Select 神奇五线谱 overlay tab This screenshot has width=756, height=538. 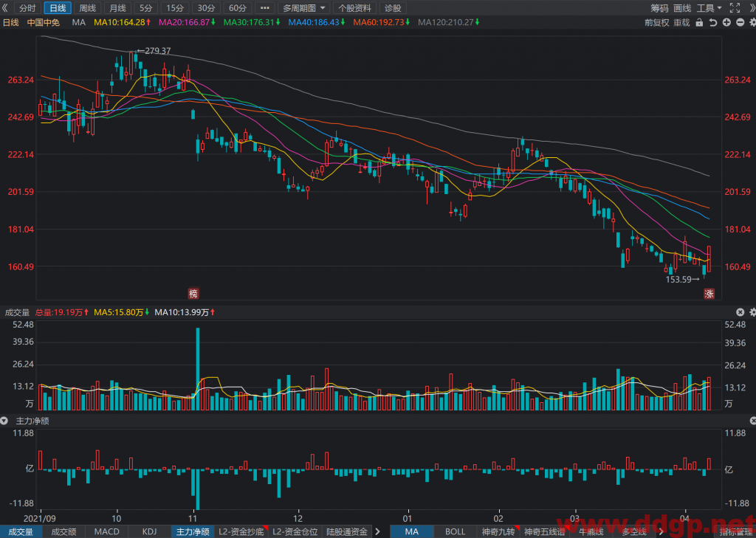[544, 532]
